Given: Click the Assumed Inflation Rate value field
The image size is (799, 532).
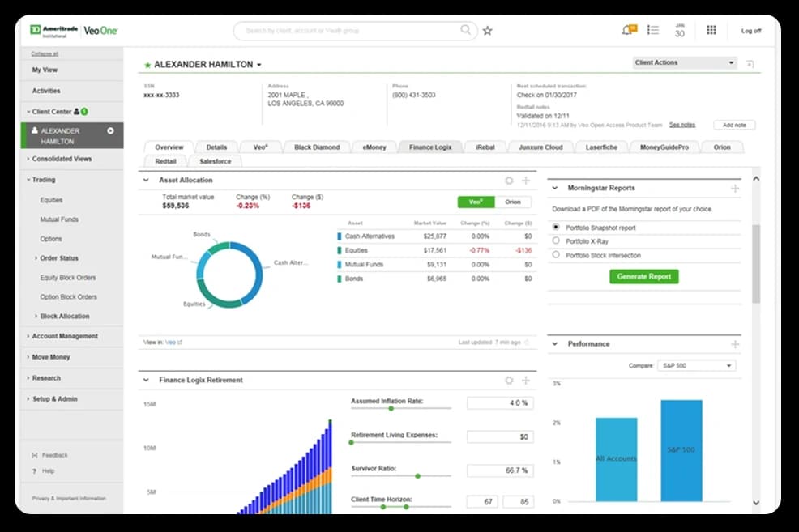Looking at the screenshot, I should tap(500, 402).
